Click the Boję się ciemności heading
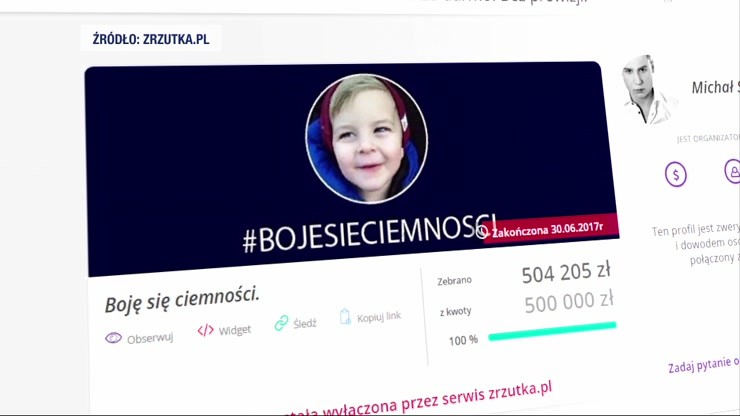 [182, 299]
